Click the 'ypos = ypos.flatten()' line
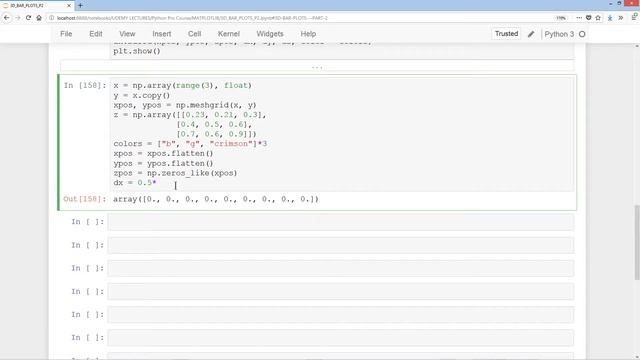Screen dimensions: 640x360 163,163
